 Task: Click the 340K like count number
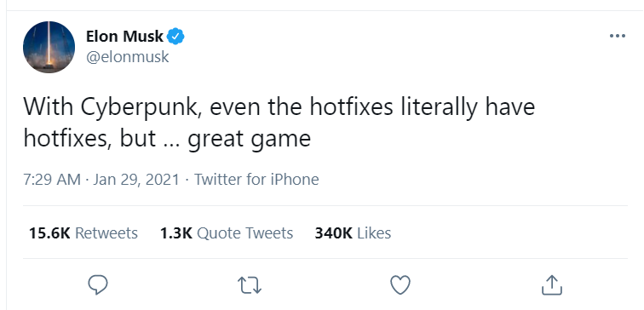334,233
